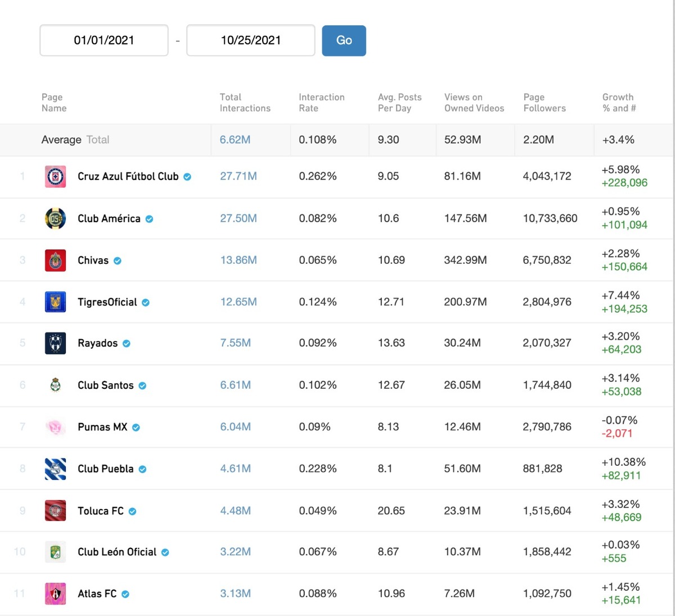The image size is (675, 616).
Task: Click verified badge next to Club Santos
Action: click(142, 386)
